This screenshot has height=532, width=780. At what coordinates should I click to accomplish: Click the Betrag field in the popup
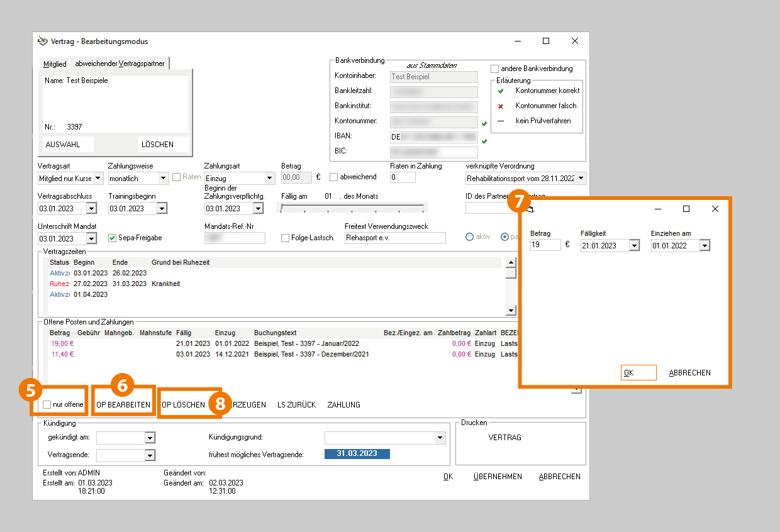coord(545,245)
